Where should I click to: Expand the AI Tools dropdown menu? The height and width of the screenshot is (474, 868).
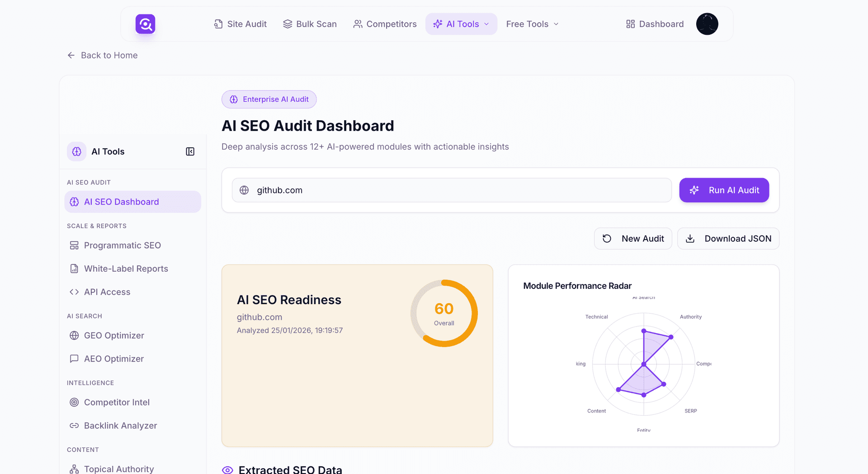click(461, 24)
